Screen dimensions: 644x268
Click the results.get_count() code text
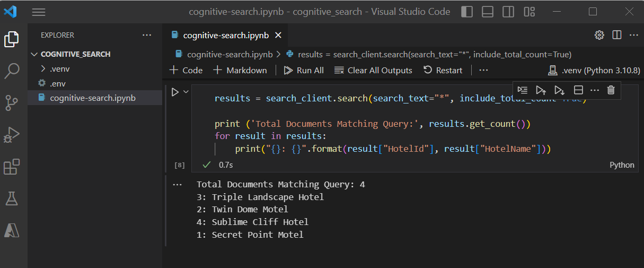pos(477,124)
